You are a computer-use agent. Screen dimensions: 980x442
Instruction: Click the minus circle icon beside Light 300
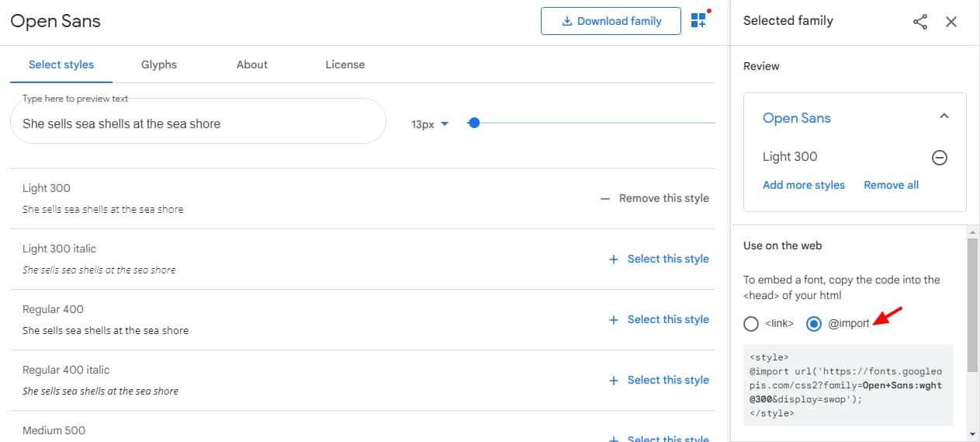[939, 158]
